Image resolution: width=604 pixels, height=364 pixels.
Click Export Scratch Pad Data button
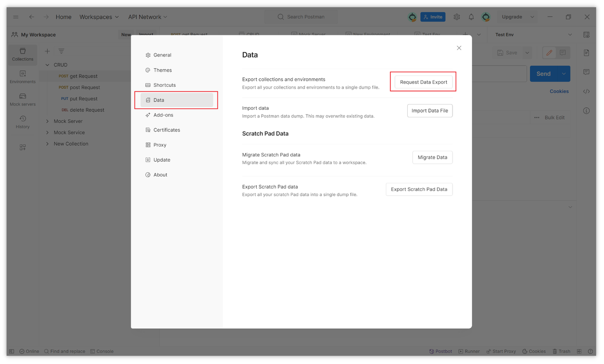pyautogui.click(x=419, y=190)
